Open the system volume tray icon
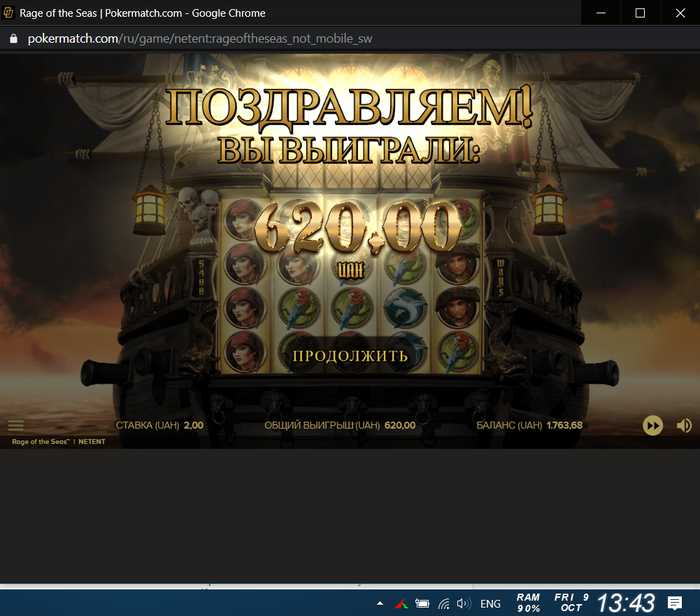Viewport: 700px width, 616px height. [x=464, y=604]
